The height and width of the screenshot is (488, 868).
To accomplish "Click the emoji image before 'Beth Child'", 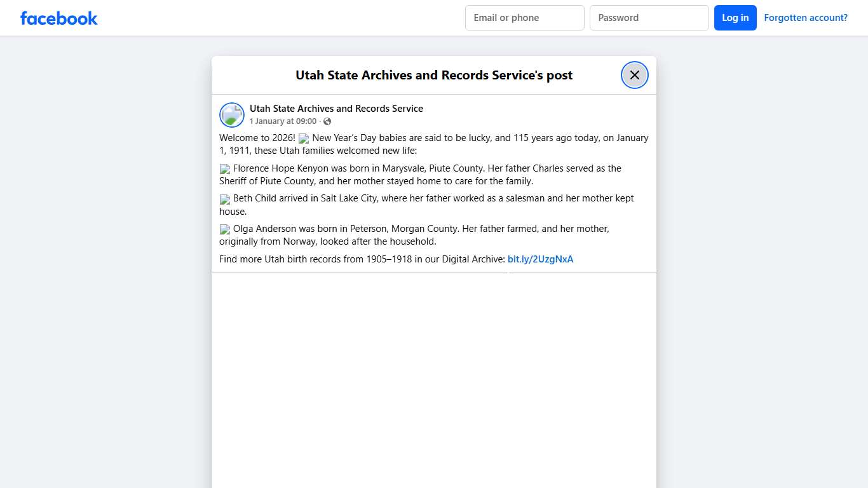I will tap(225, 199).
